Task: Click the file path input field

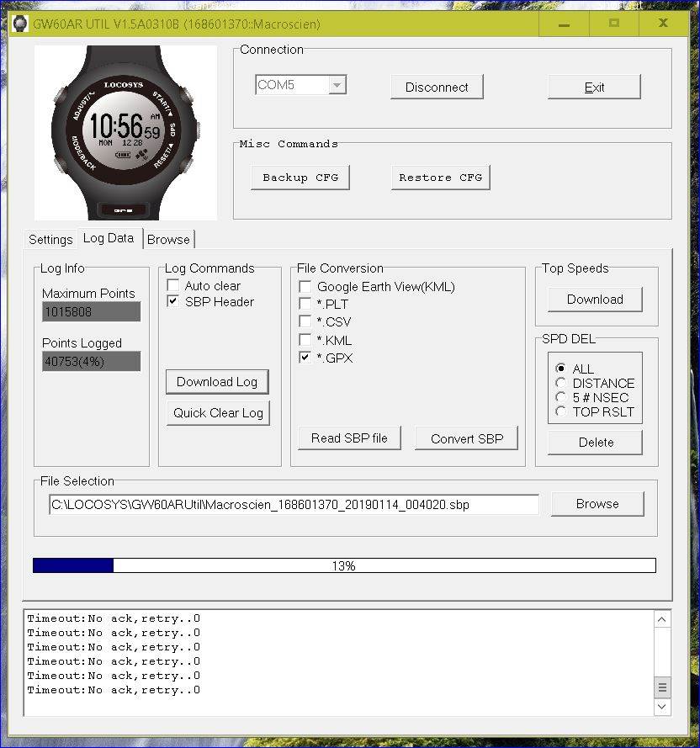Action: (x=294, y=505)
